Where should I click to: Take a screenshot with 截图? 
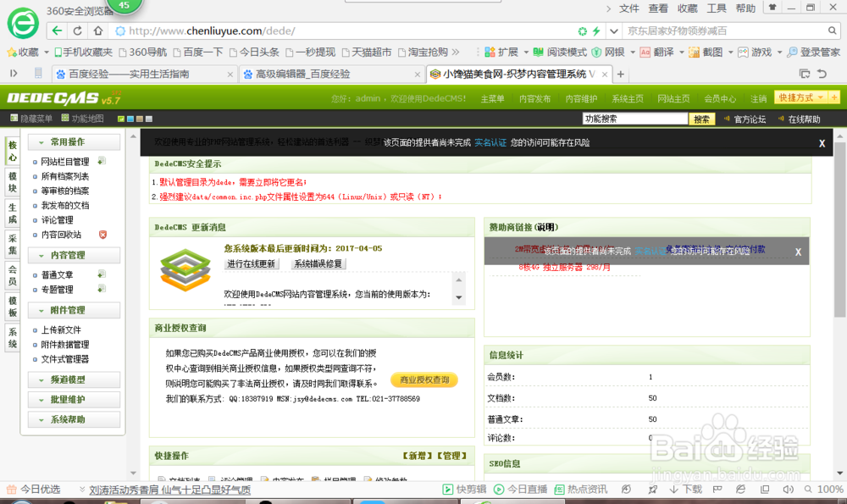(706, 52)
